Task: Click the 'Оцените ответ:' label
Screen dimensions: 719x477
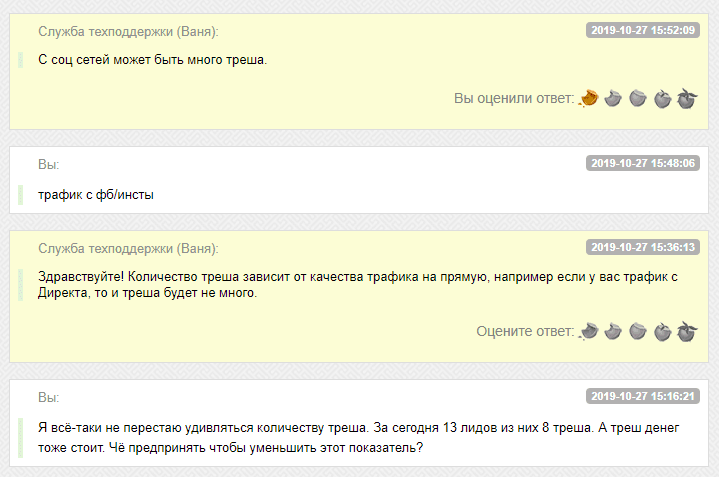Action: tap(525, 331)
